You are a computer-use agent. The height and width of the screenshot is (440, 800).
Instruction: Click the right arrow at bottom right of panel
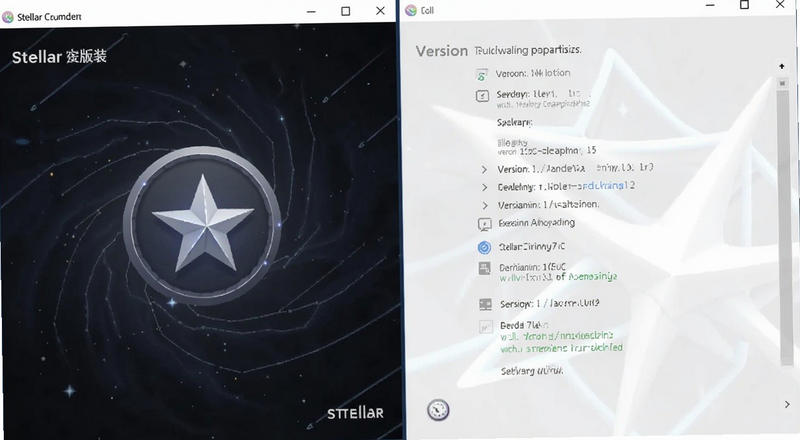click(787, 404)
